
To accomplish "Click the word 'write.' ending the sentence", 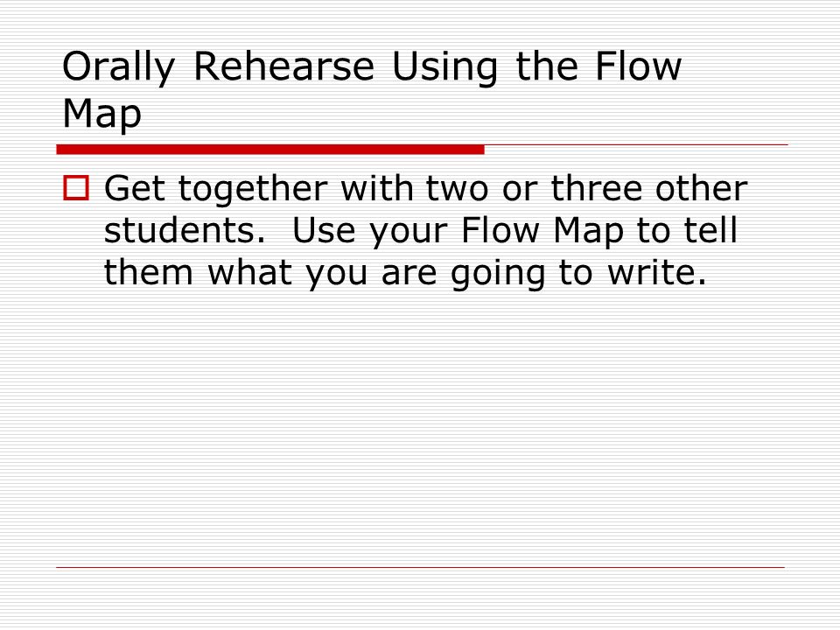I will [657, 272].
